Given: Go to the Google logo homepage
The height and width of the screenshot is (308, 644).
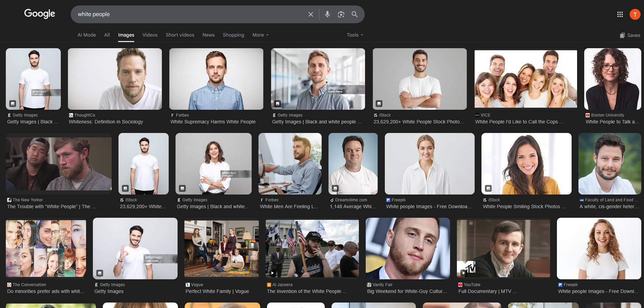Looking at the screenshot, I should click(40, 14).
